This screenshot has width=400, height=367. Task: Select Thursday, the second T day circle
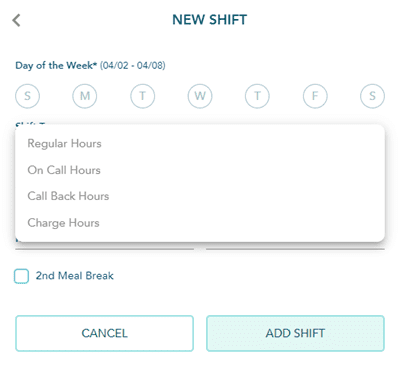[x=257, y=96]
